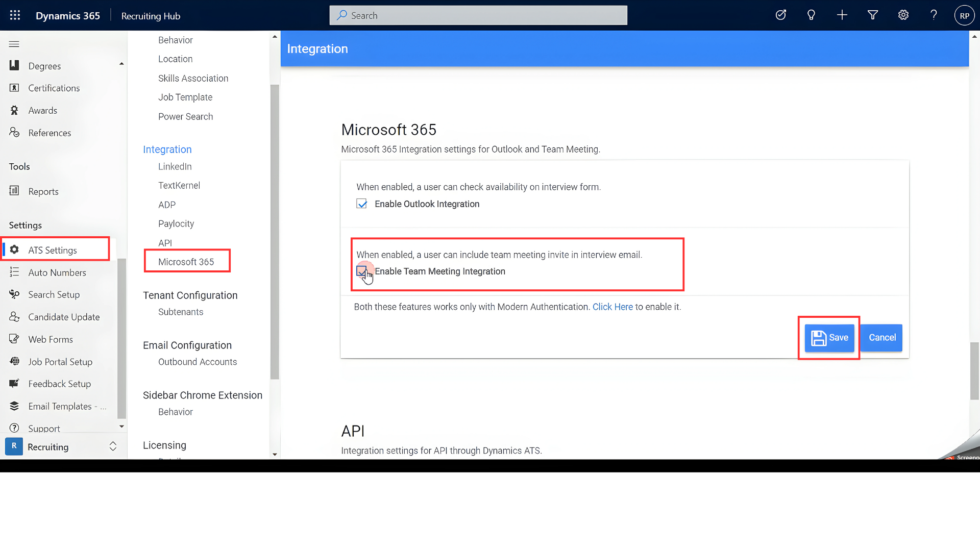The width and height of the screenshot is (980, 551).
Task: Click the settings list vertical scrollbar
Action: [275, 232]
